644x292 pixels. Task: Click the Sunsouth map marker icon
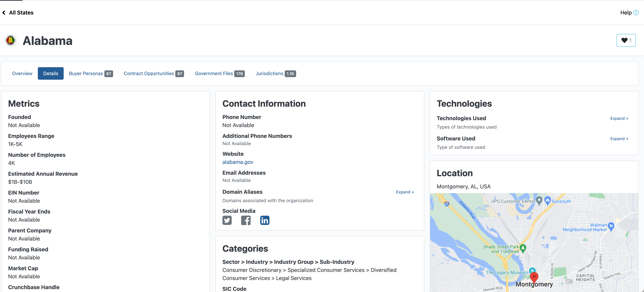coord(547,201)
